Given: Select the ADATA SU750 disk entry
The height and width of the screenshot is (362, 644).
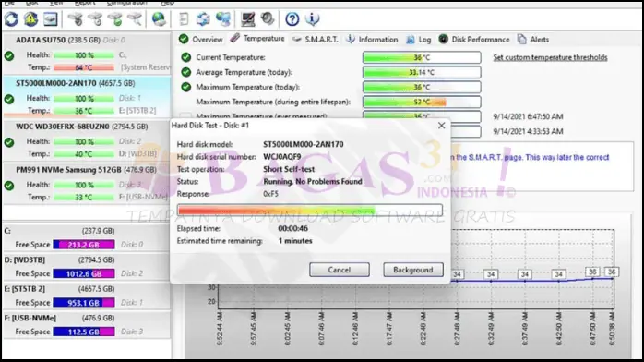Looking at the screenshot, I should coord(86,54).
